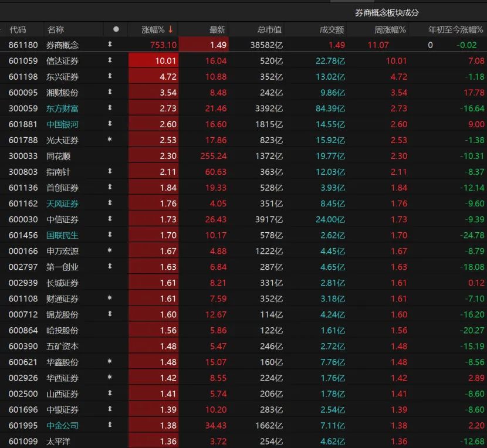Screen dimensions: 487x448
Task: Click the star icon beside 申万宏源
Action: (110, 250)
